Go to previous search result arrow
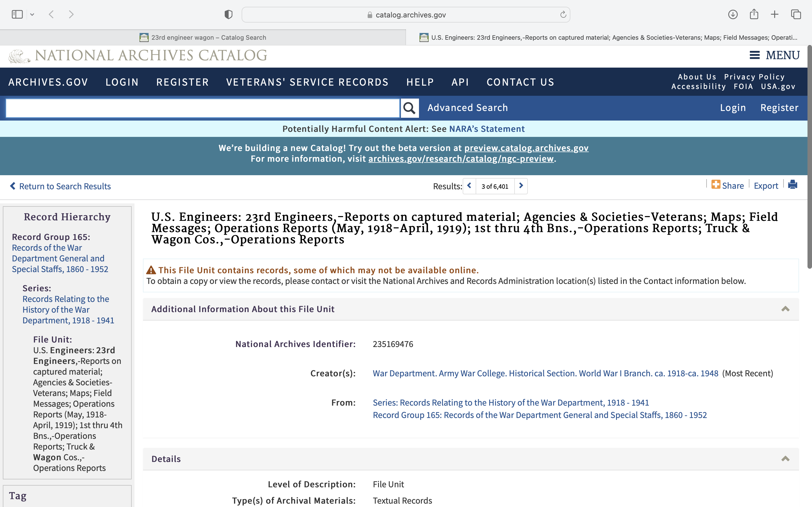 click(x=469, y=186)
